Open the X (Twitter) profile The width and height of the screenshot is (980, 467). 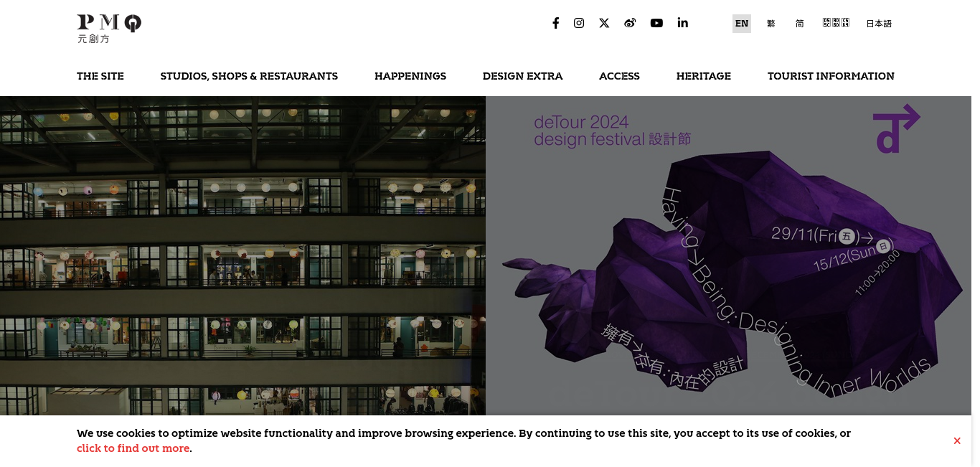tap(604, 23)
